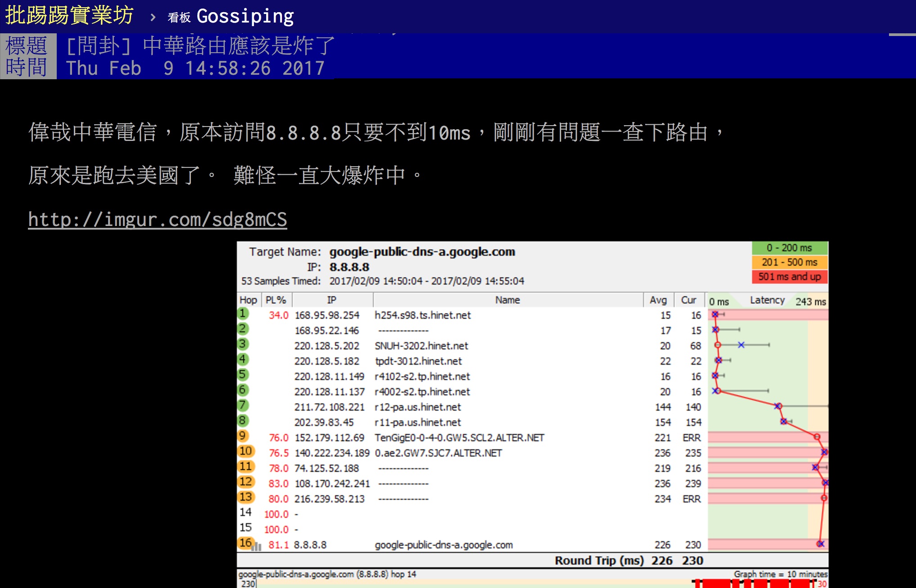Image resolution: width=916 pixels, height=588 pixels.
Task: Open the imgur.com/sdg8mCS link
Action: (158, 220)
